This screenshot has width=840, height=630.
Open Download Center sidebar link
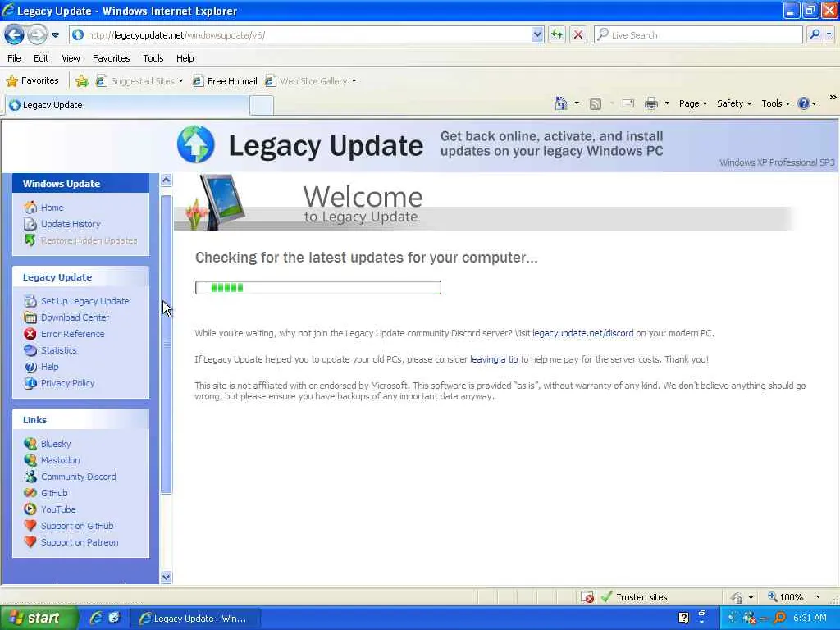(75, 317)
